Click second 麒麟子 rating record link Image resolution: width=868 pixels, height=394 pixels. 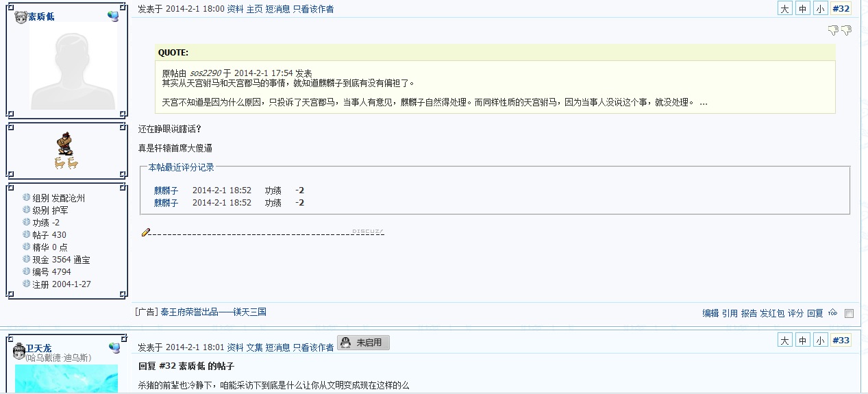tap(166, 203)
